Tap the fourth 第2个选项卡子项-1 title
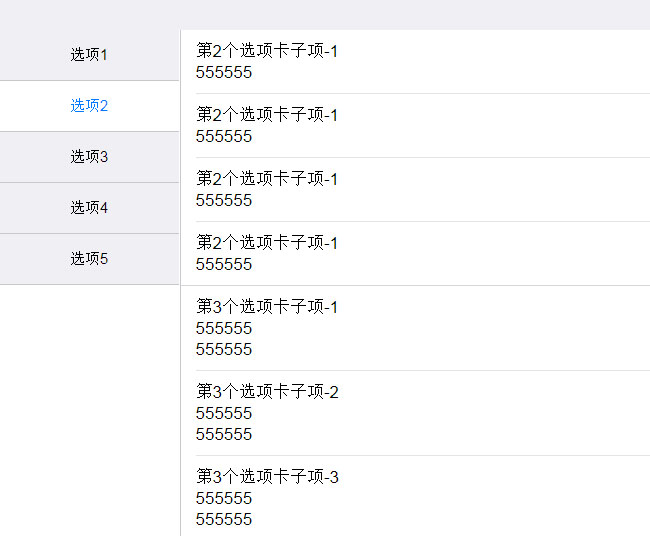Screen dimensions: 650x536 (267, 243)
